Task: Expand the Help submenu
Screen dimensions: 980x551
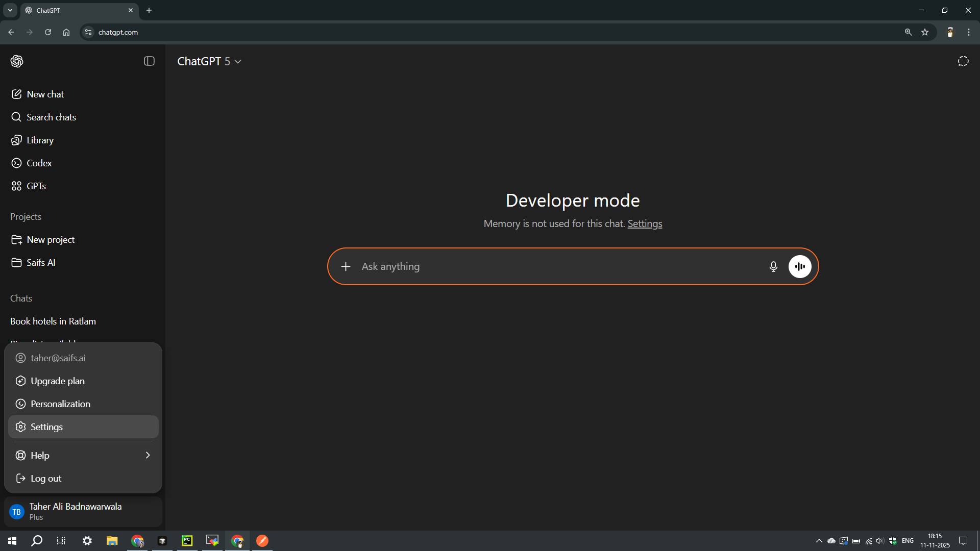Action: point(83,456)
